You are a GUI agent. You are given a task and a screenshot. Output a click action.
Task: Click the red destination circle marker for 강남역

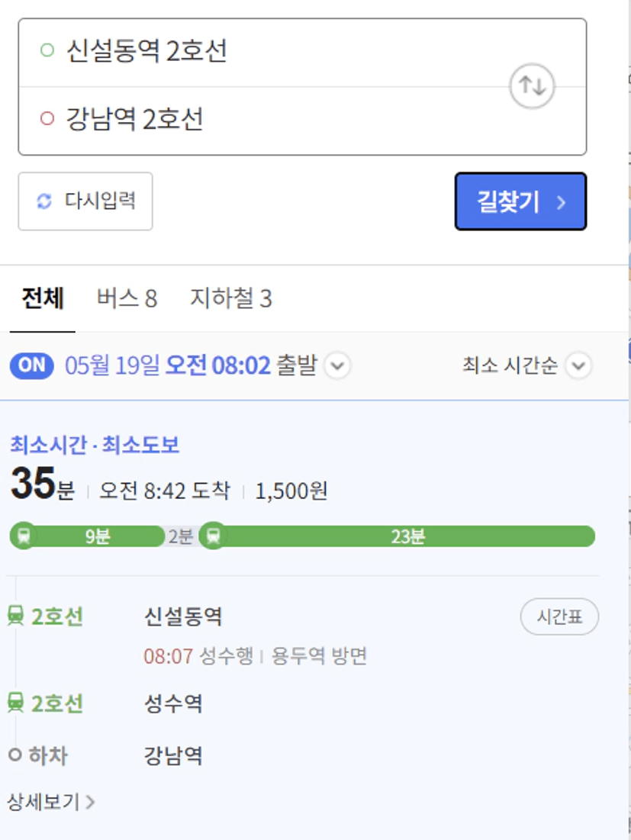click(x=47, y=119)
